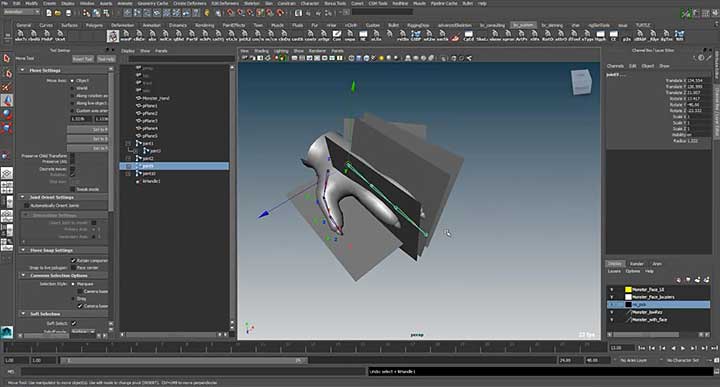This screenshot has height=387, width=720.
Task: Collapse Move Snap Settings section
Action: pos(22,250)
